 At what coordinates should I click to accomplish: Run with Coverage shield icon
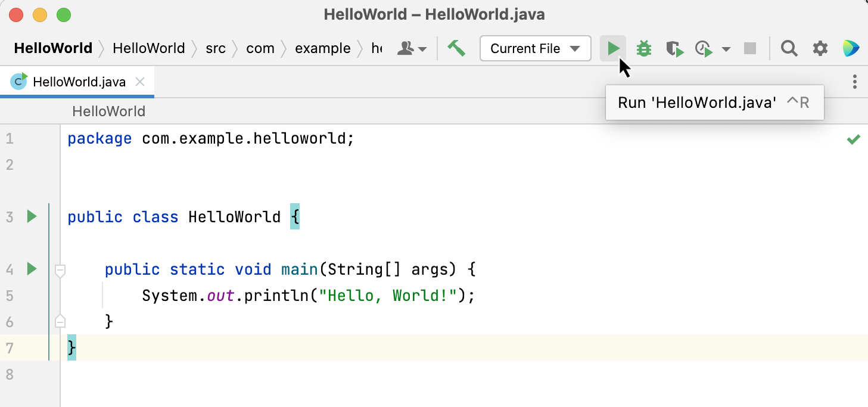click(x=674, y=49)
